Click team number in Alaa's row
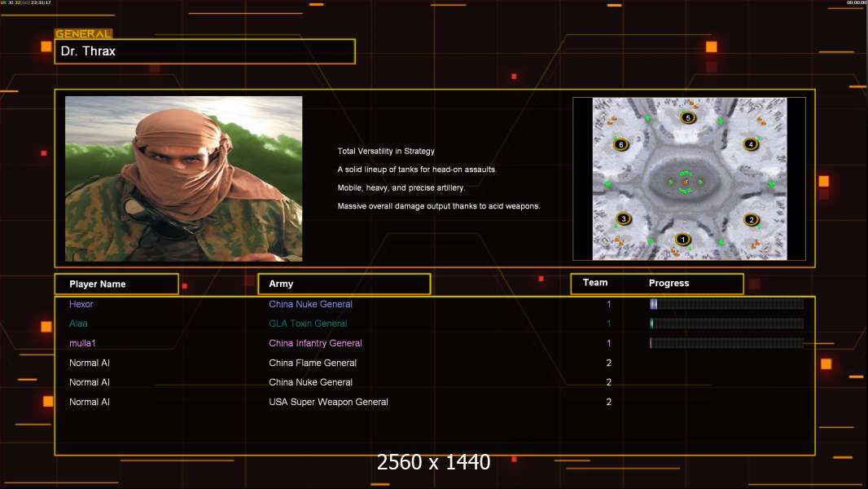Viewport: 868px width, 489px height. pos(609,324)
